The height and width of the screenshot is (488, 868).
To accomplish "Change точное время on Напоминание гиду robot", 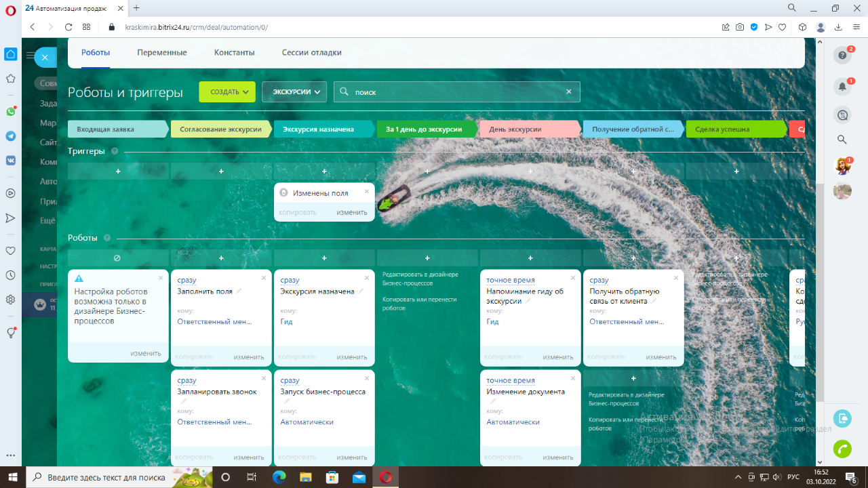I will pyautogui.click(x=511, y=280).
